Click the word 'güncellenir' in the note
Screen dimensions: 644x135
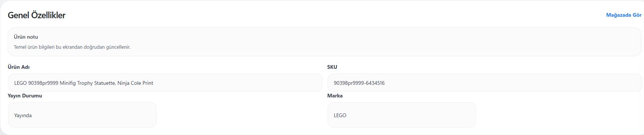(118, 47)
